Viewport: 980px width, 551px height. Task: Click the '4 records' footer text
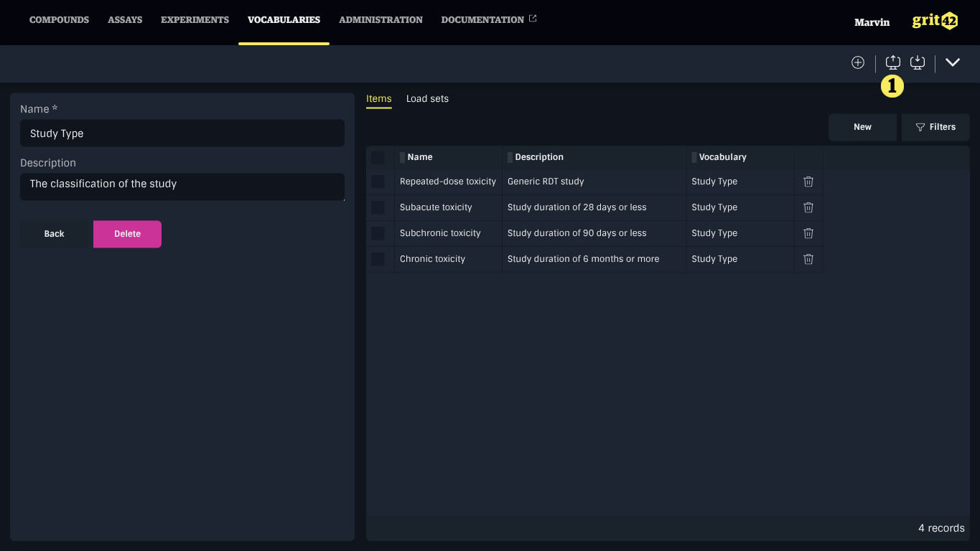(941, 528)
